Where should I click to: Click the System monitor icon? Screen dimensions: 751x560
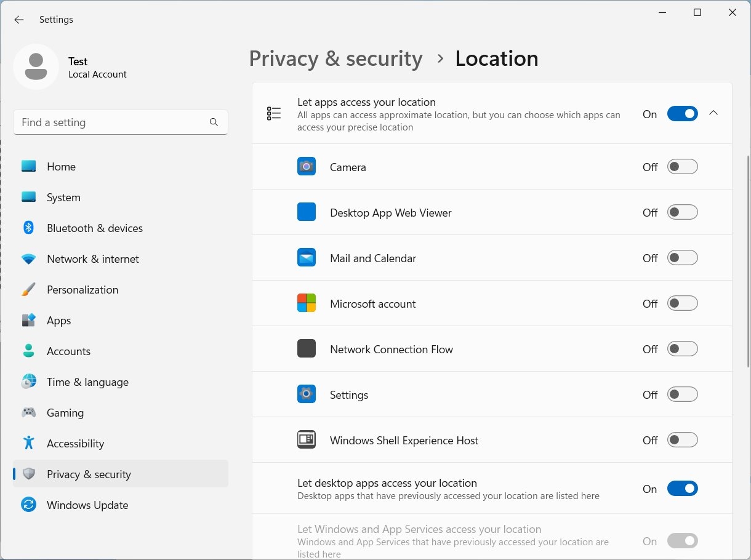point(29,198)
